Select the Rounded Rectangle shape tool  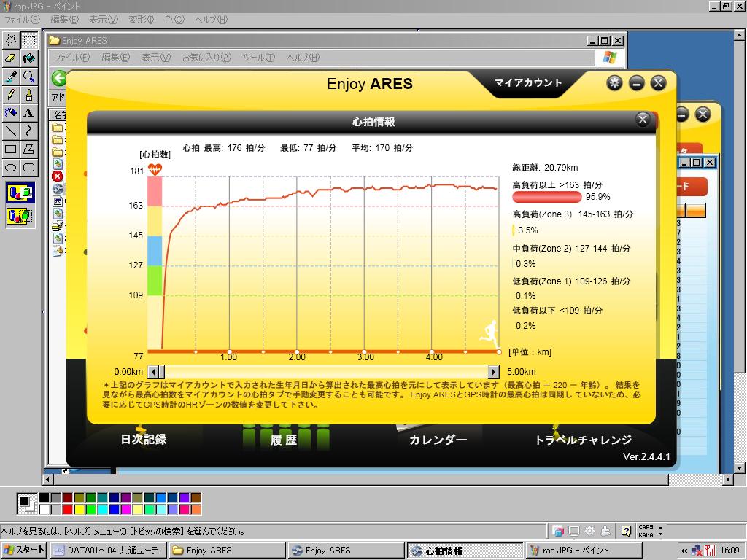point(29,167)
